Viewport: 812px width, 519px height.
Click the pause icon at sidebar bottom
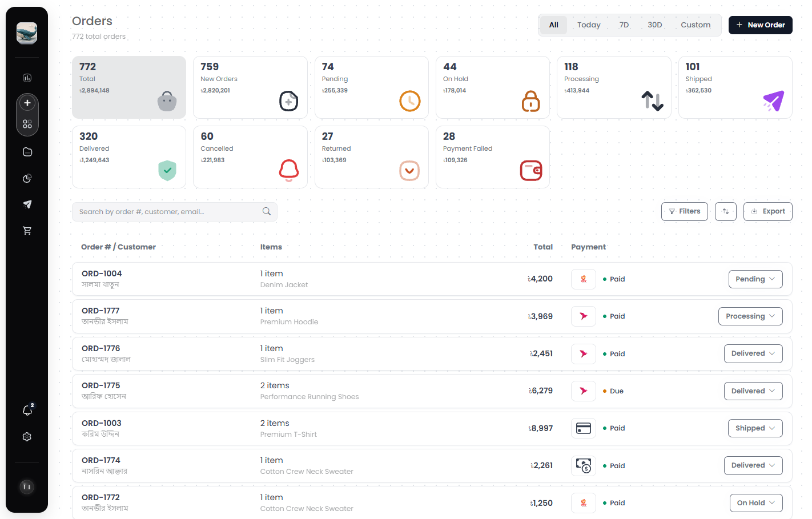point(27,486)
